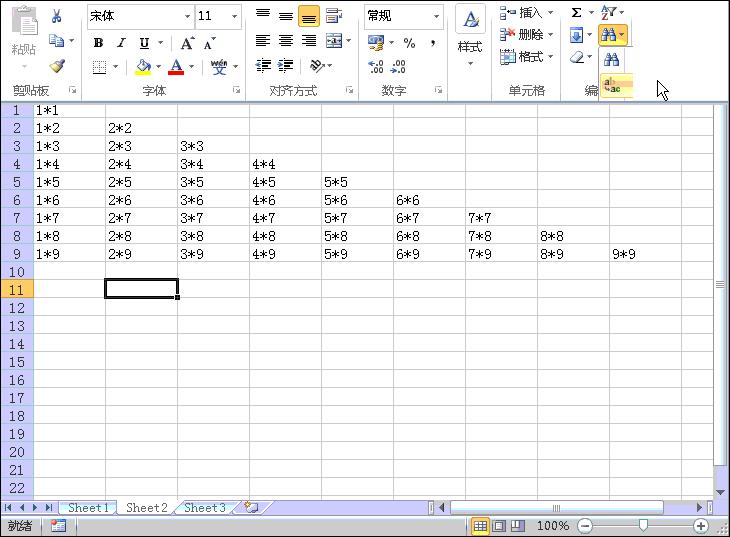This screenshot has height=537, width=730.
Task: Apply red font color A
Action: pyautogui.click(x=176, y=67)
